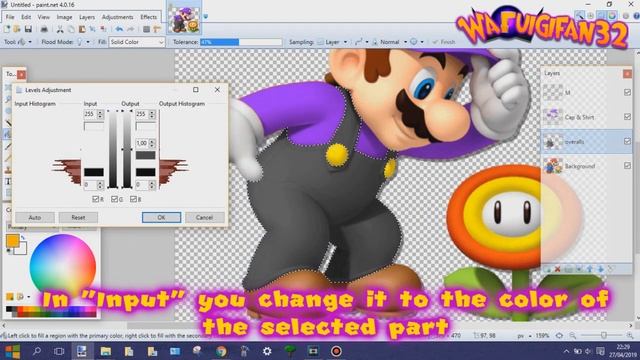Click the Cut scissors icon
Image resolution: width=640 pixels, height=360 pixels.
[x=60, y=29]
